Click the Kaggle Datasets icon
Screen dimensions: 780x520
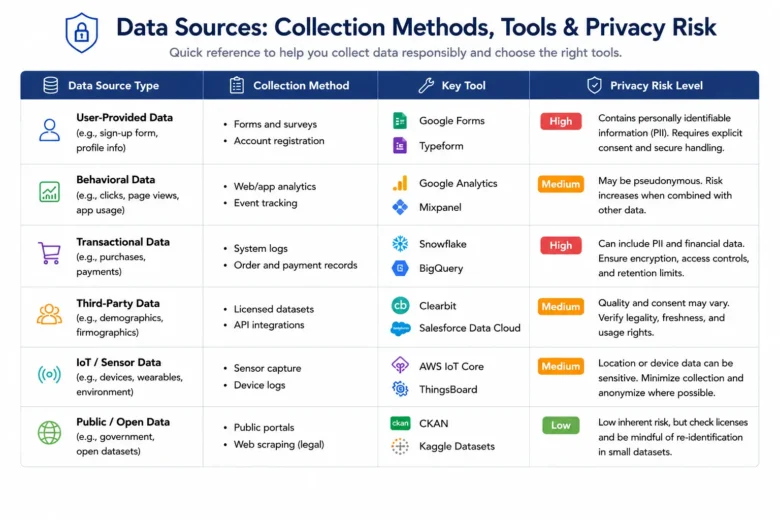pyautogui.click(x=400, y=446)
